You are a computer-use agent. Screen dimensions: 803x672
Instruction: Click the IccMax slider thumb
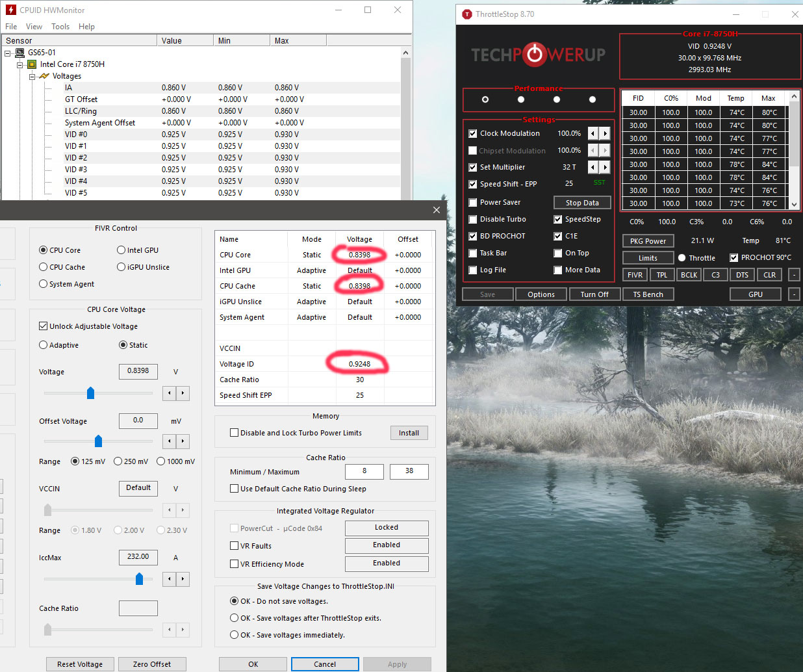coord(139,578)
